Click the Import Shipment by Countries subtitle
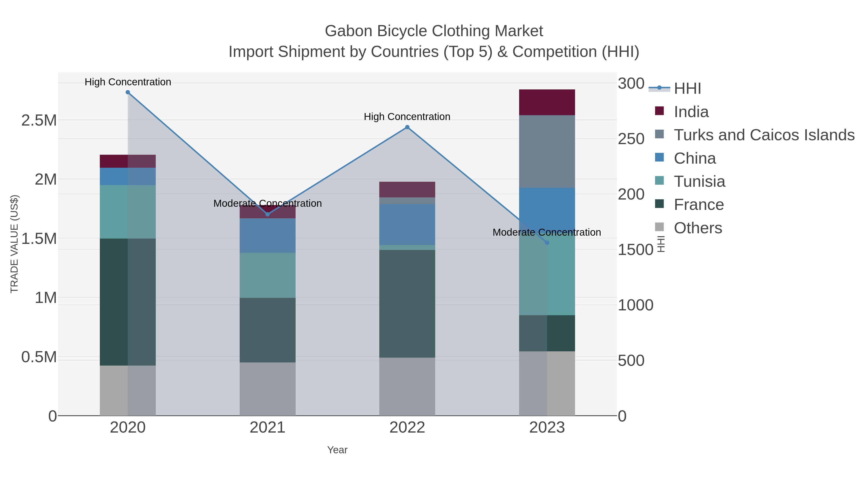The width and height of the screenshot is (868, 488). click(x=434, y=52)
